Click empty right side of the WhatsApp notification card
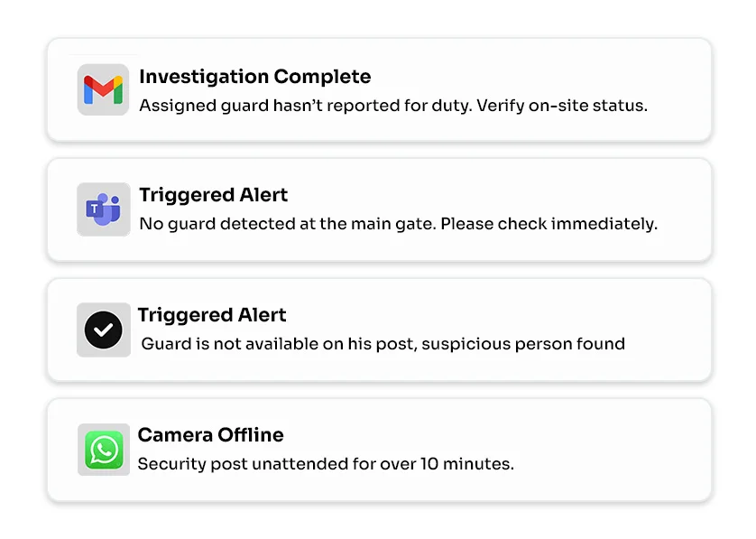This screenshot has height=539, width=756. click(632, 450)
